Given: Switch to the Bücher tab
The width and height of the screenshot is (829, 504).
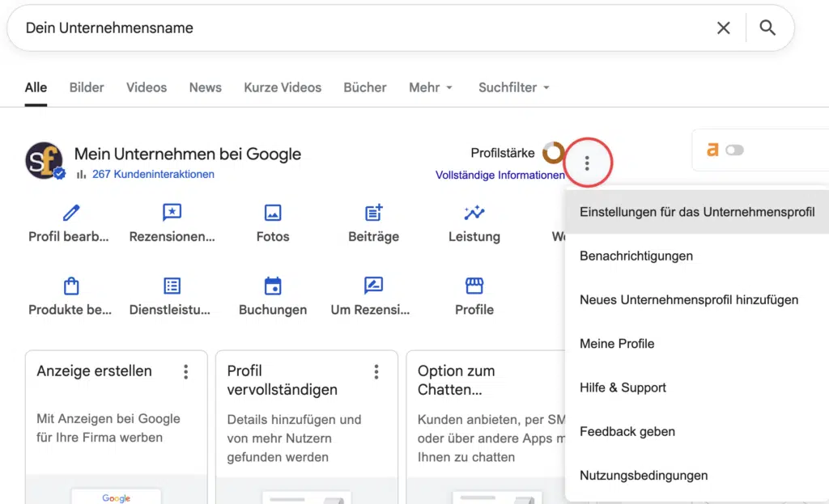Looking at the screenshot, I should tap(365, 87).
